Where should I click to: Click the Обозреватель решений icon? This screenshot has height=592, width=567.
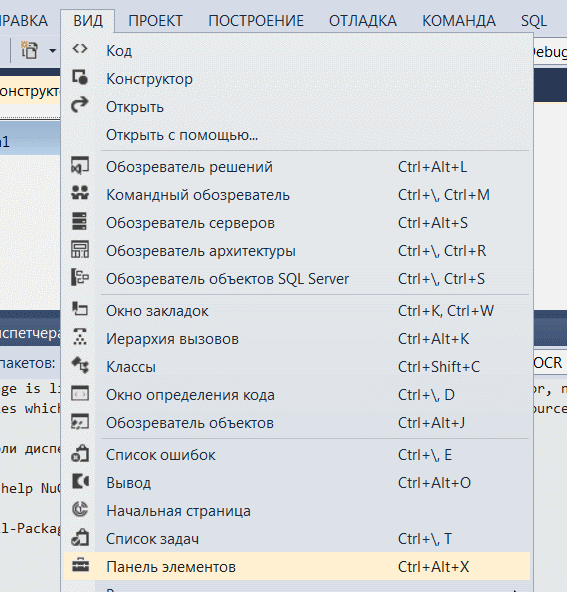(x=80, y=165)
